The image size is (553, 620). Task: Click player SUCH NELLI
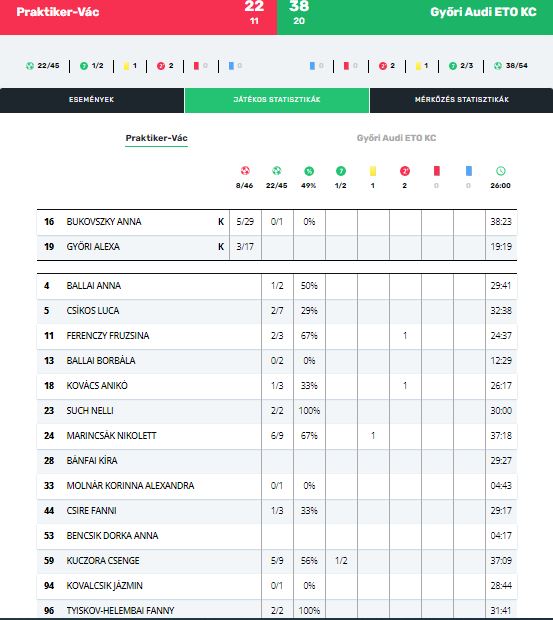coord(90,410)
